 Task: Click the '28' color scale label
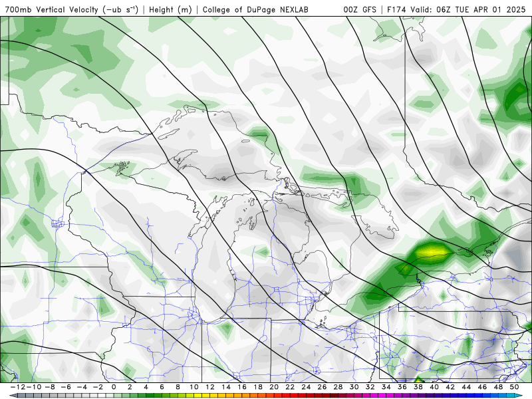338,387
